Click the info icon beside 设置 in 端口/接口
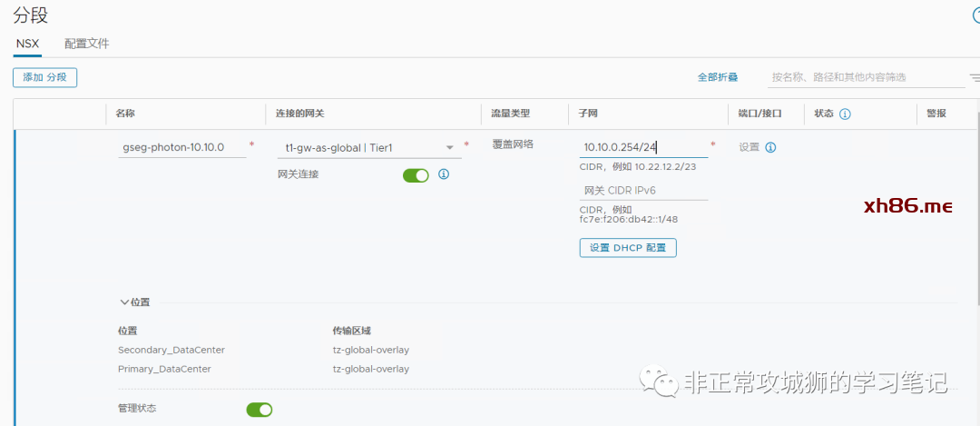This screenshot has height=426, width=980. point(771,147)
